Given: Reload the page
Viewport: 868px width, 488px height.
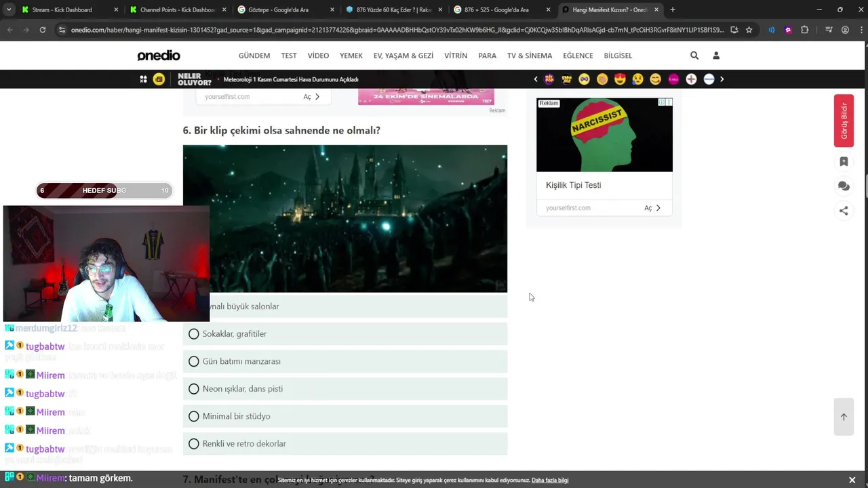Looking at the screenshot, I should tap(43, 30).
